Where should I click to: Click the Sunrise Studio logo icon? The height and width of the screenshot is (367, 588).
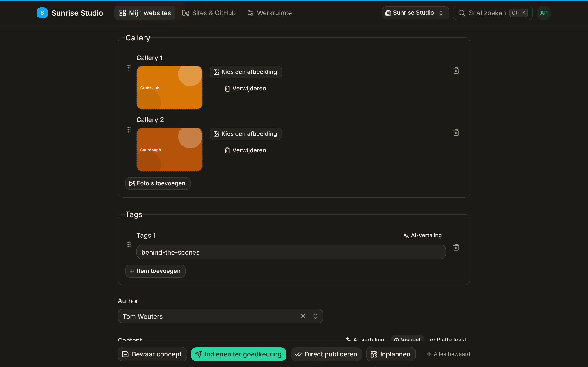coord(42,13)
